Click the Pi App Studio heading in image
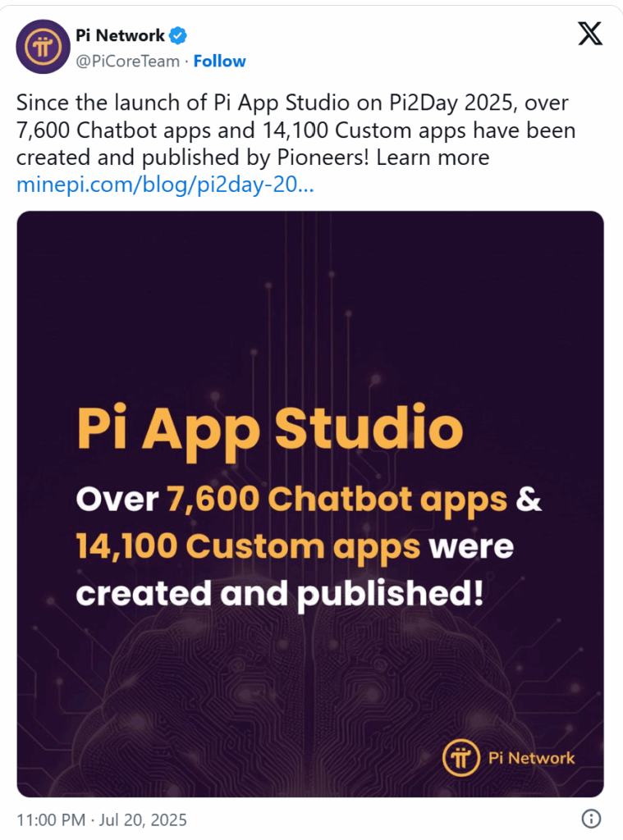 (x=270, y=430)
